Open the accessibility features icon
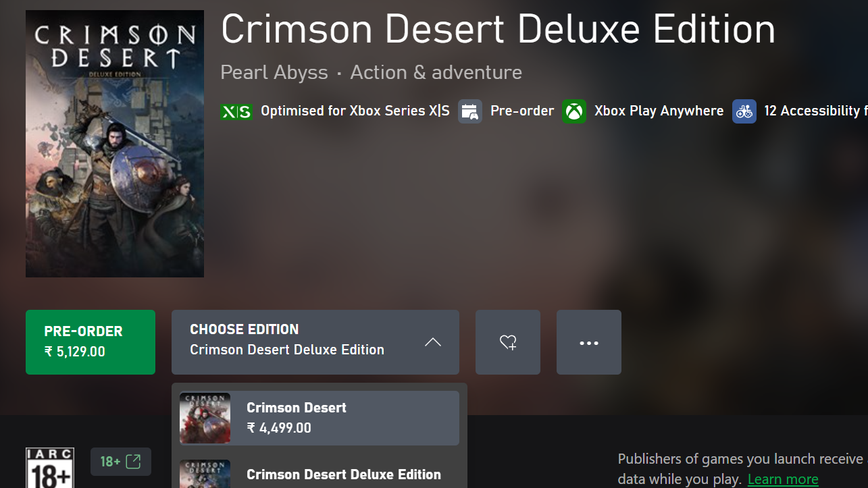 click(744, 111)
